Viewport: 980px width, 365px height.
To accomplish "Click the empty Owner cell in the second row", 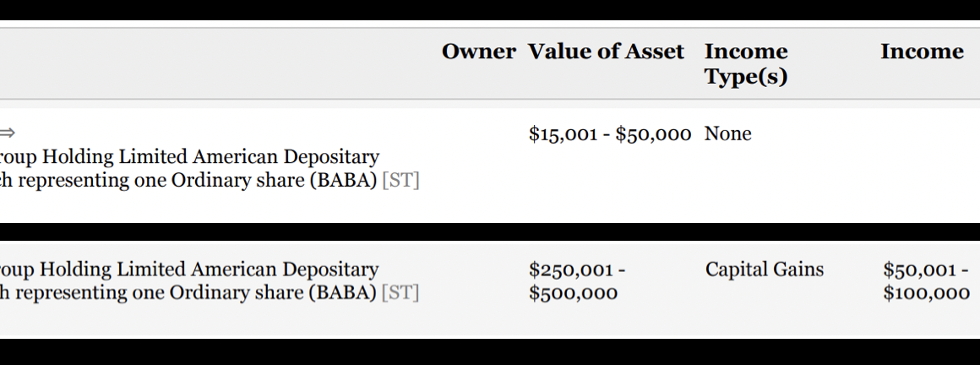I will coord(478,287).
